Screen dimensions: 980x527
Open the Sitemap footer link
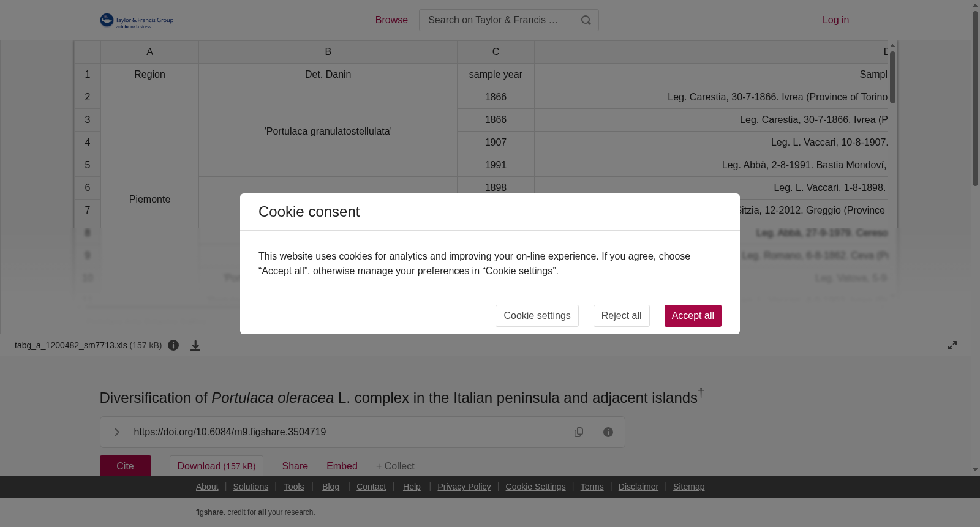pyautogui.click(x=688, y=487)
